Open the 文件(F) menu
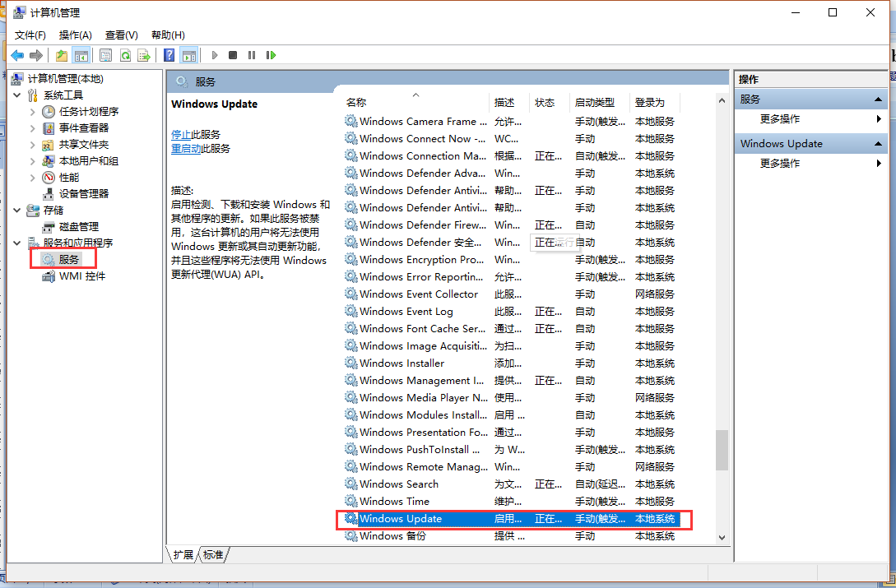 pos(30,35)
